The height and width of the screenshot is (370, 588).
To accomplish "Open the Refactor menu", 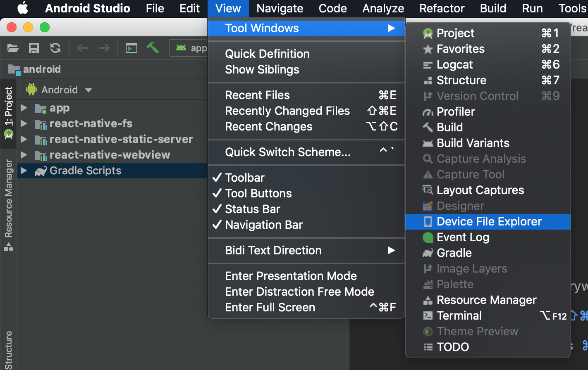I will point(442,8).
